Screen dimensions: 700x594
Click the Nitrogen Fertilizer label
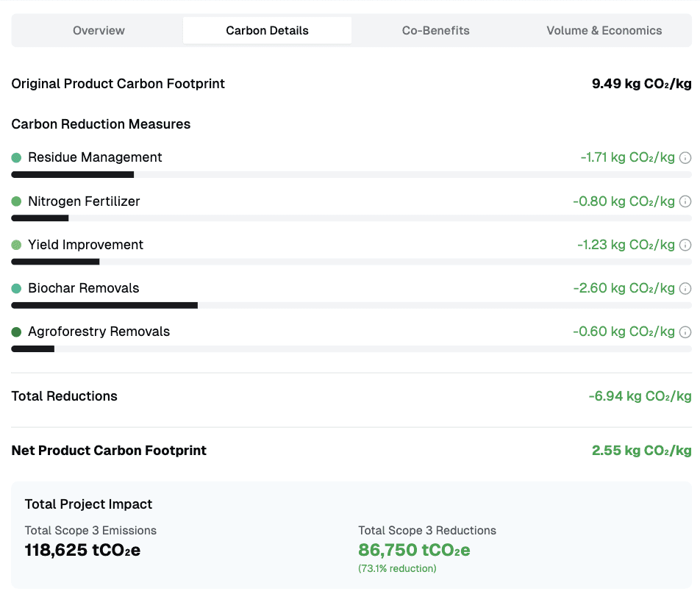[84, 201]
